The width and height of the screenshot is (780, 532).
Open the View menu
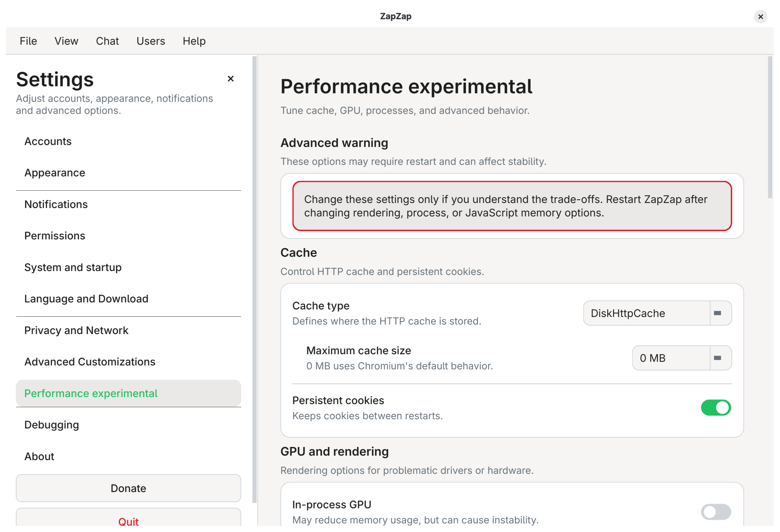pyautogui.click(x=66, y=41)
